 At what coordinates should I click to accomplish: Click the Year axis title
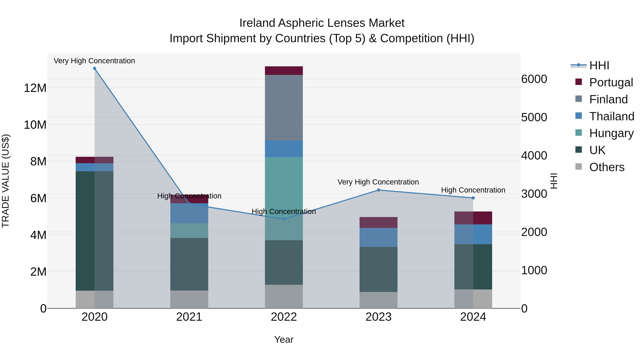point(284,339)
